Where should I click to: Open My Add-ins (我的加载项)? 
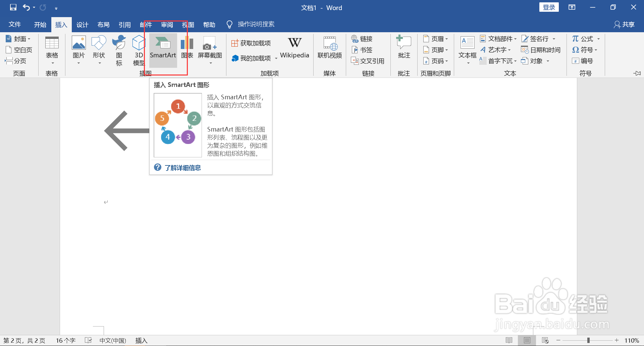(254, 58)
